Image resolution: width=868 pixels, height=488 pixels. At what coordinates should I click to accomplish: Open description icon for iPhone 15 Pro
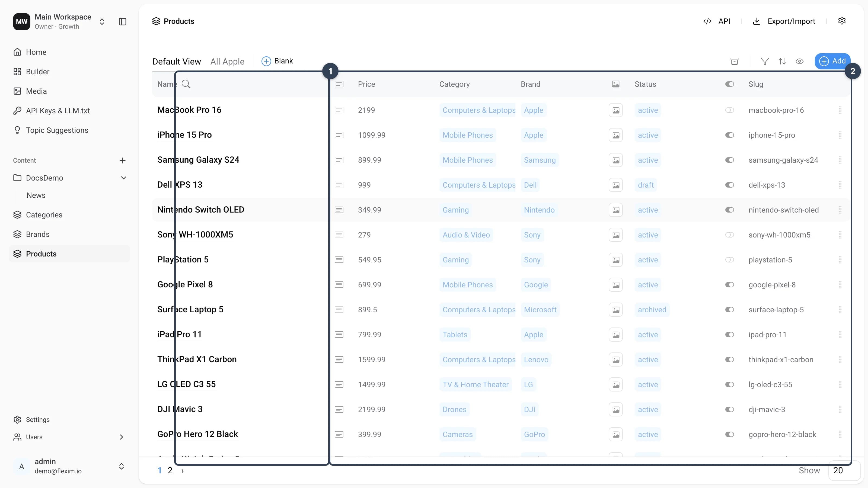click(339, 135)
